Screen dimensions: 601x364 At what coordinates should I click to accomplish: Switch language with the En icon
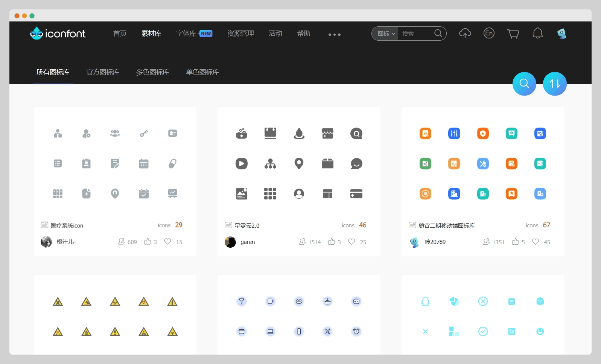click(488, 33)
